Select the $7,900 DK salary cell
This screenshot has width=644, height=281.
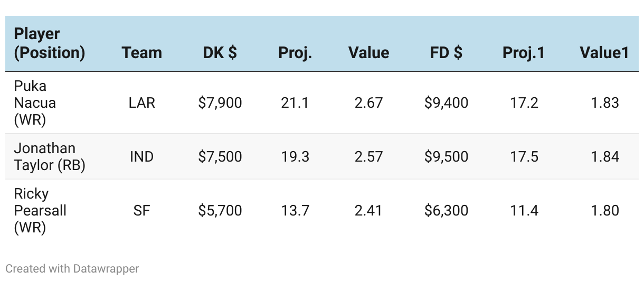[x=220, y=102]
